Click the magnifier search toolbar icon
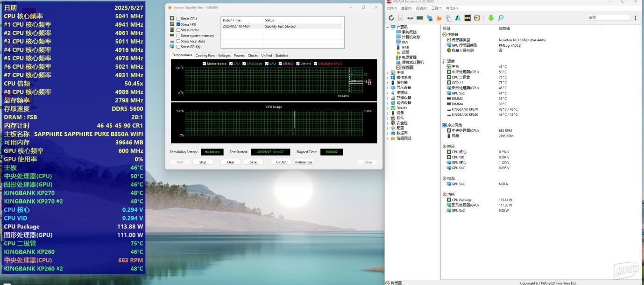Image resolution: width=644 pixels, height=285 pixels. (501, 18)
